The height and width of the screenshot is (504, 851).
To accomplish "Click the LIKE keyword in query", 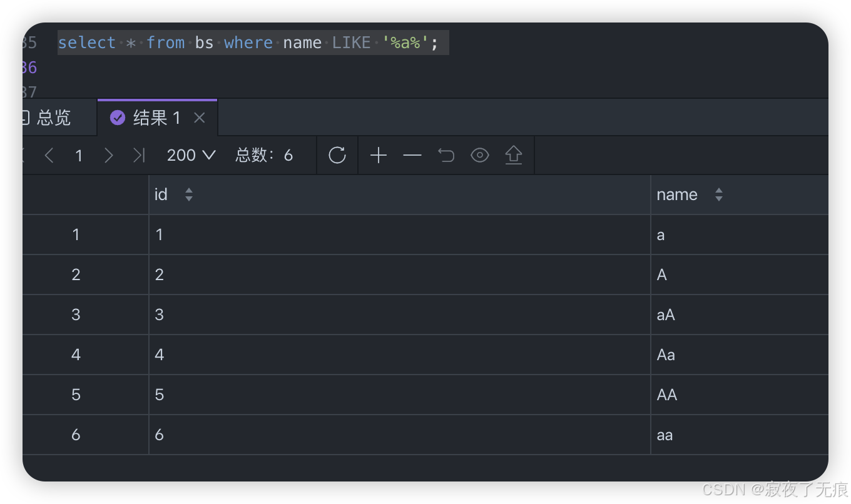I will click(x=351, y=43).
